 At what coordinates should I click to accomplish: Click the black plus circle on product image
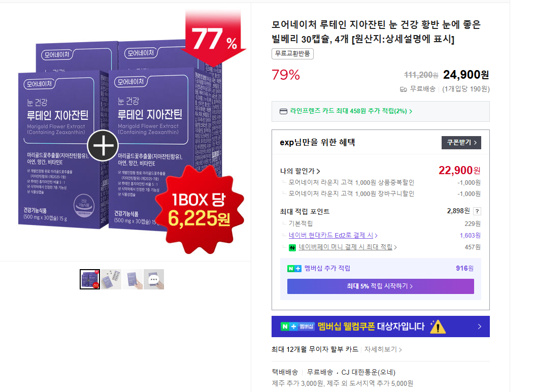point(103,145)
